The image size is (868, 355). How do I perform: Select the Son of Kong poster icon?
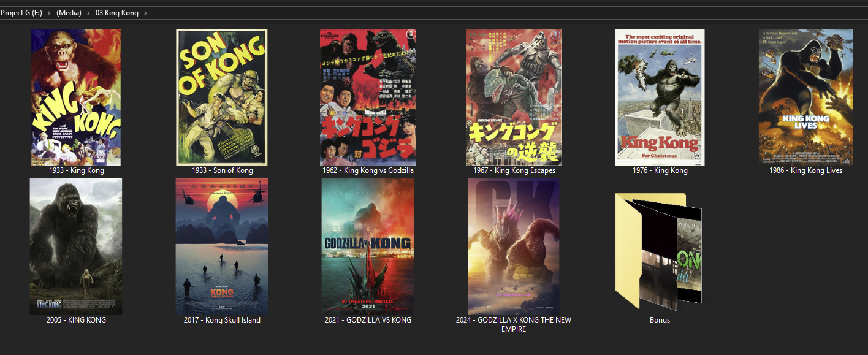pos(222,97)
